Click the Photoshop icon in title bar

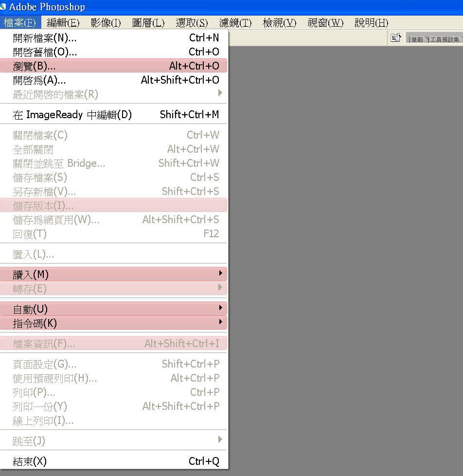(3, 6)
